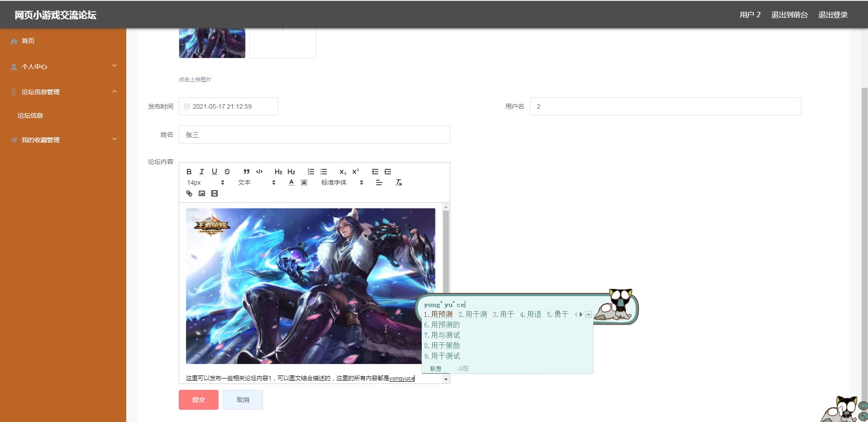The image size is (868, 422).
Task: Apply Heading 1 style
Action: click(278, 172)
